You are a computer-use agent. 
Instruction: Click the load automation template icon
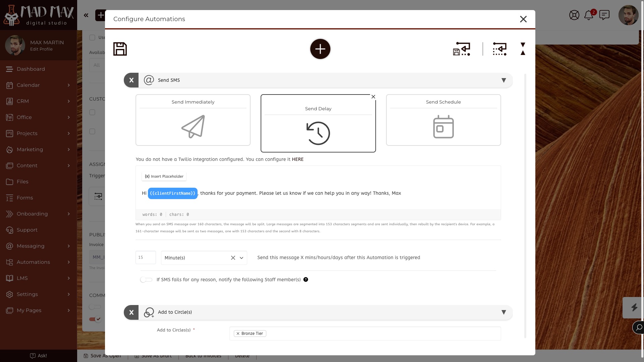499,49
